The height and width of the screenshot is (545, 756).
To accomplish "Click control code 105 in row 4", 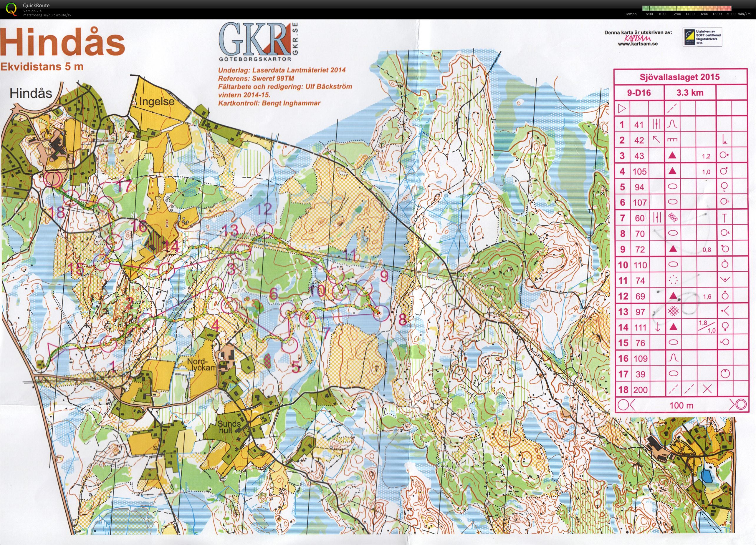I will click(x=639, y=172).
